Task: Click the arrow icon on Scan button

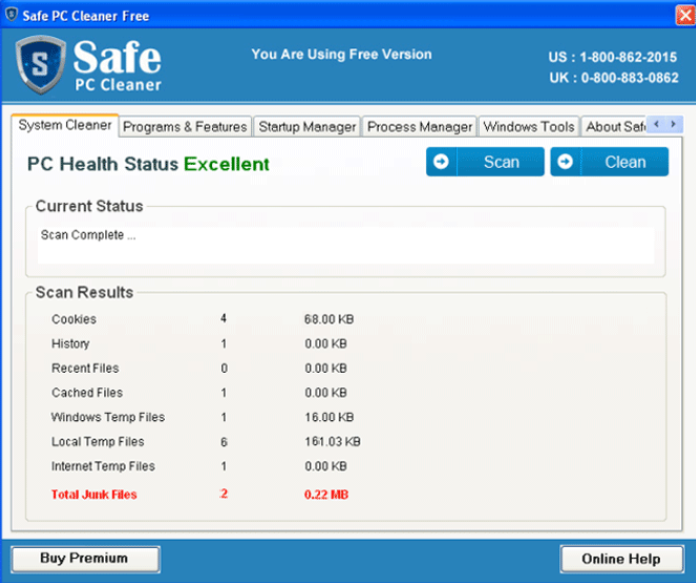Action: coord(441,162)
